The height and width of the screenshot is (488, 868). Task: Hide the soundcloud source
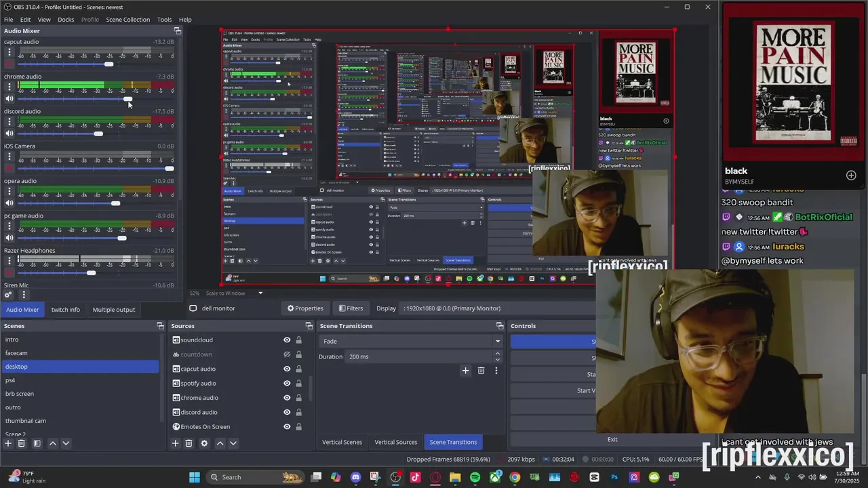[287, 340]
